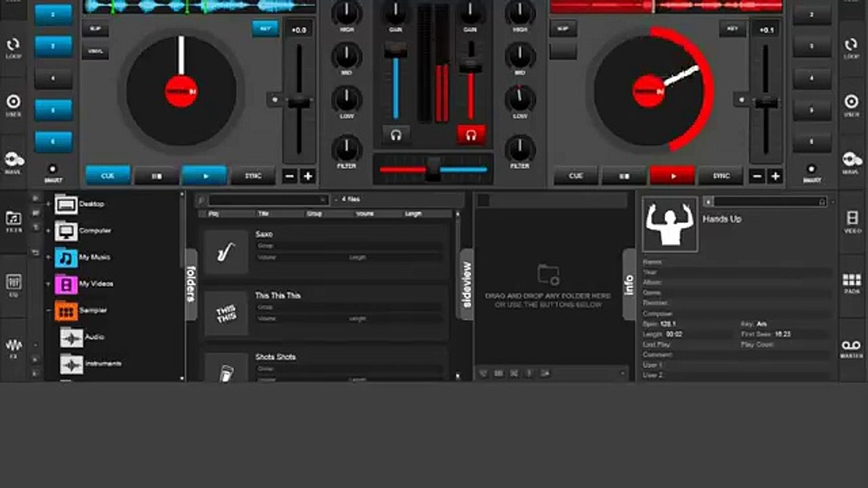The image size is (868, 488).
Task: Click right deck pitch minus button
Action: tap(757, 176)
